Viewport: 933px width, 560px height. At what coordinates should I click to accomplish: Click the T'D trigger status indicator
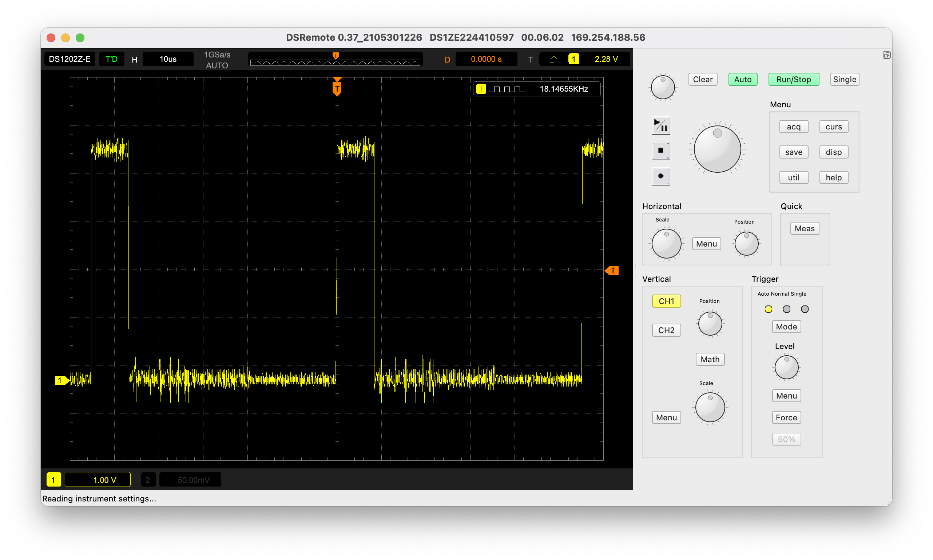tap(111, 59)
